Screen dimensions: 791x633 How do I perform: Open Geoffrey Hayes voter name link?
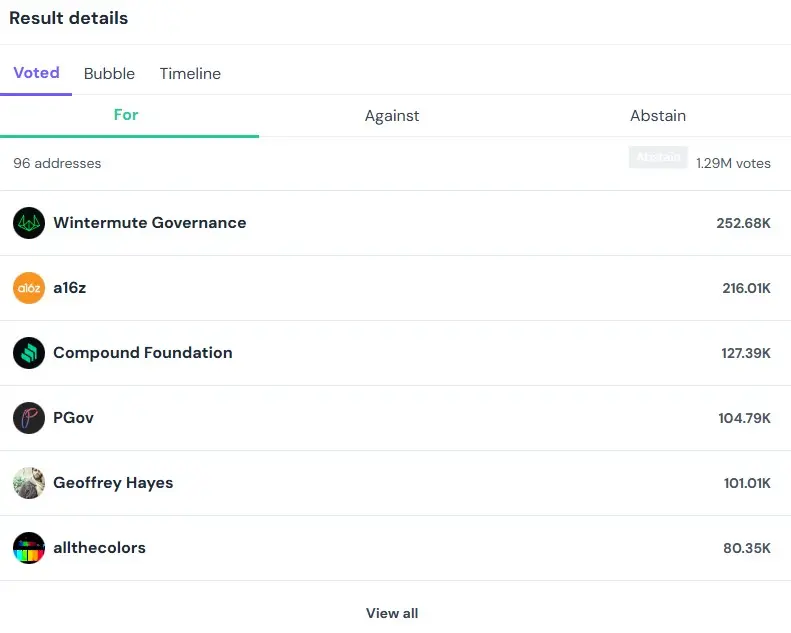point(113,483)
